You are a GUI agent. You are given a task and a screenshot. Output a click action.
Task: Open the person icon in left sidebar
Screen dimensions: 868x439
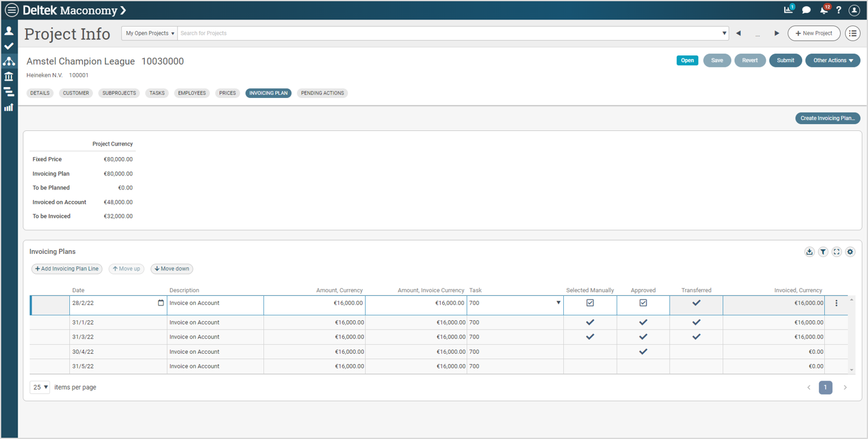pyautogui.click(x=9, y=31)
